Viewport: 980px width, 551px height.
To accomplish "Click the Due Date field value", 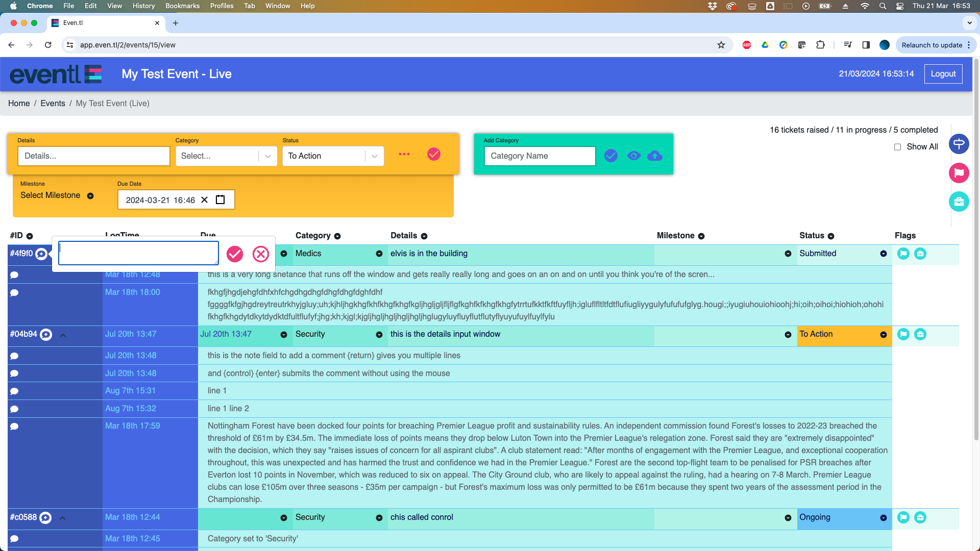I will pyautogui.click(x=160, y=200).
